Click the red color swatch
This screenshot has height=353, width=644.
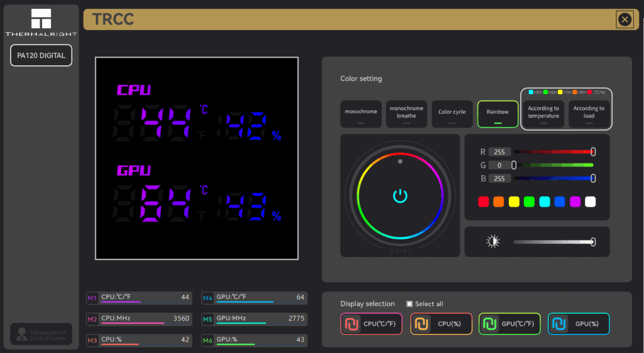[484, 202]
